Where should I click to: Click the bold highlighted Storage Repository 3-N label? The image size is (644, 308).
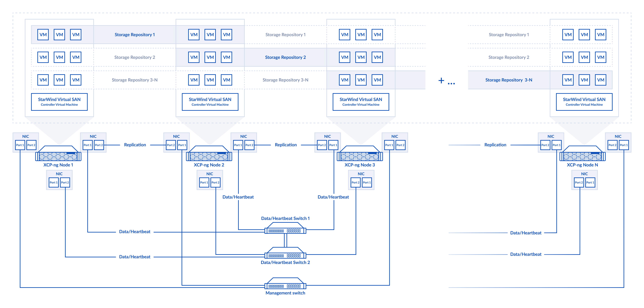pos(509,80)
